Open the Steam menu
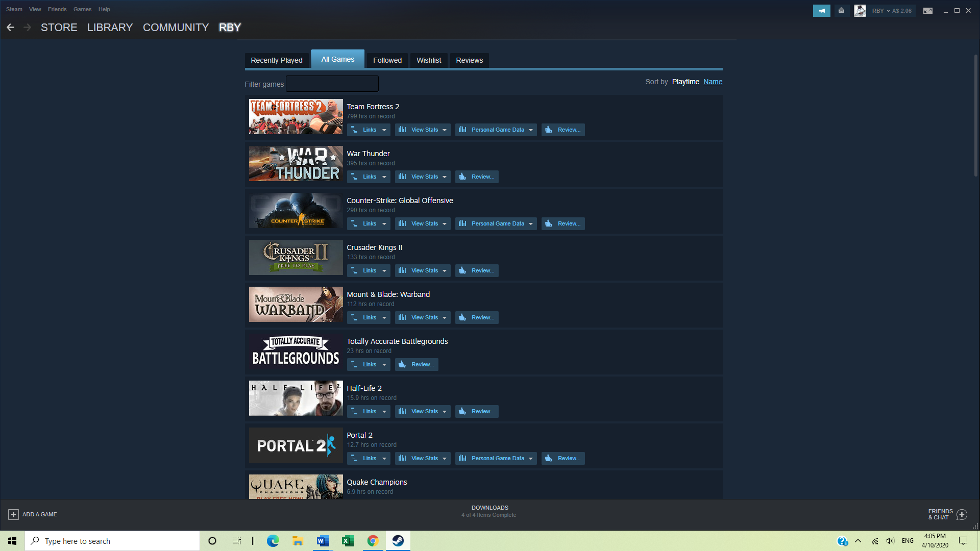This screenshot has width=980, height=551. click(x=14, y=9)
